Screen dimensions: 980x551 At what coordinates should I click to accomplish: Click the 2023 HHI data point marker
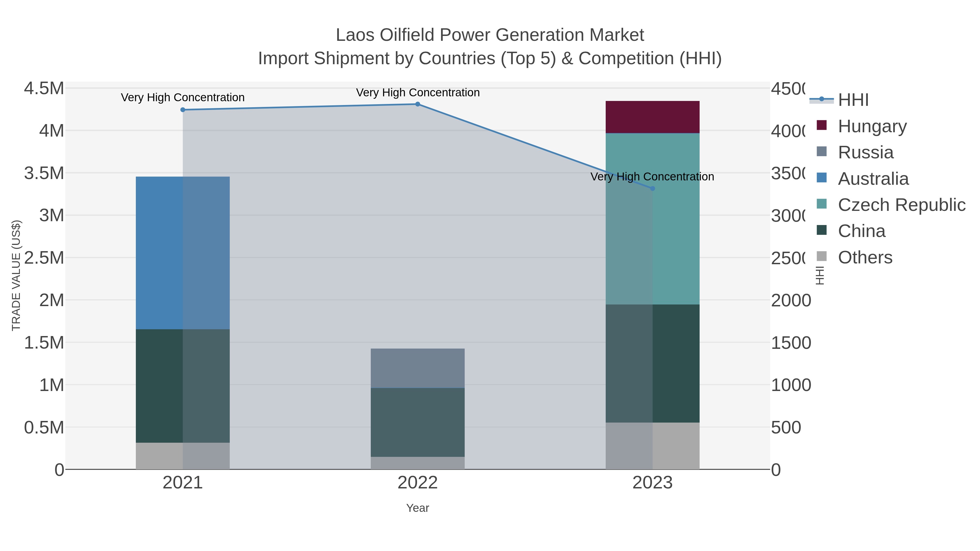coord(653,189)
